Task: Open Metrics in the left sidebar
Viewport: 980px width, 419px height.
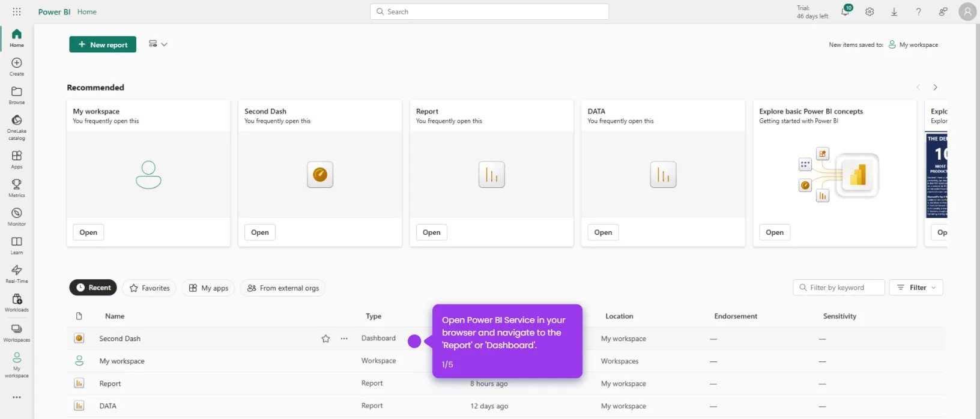Action: pos(17,188)
